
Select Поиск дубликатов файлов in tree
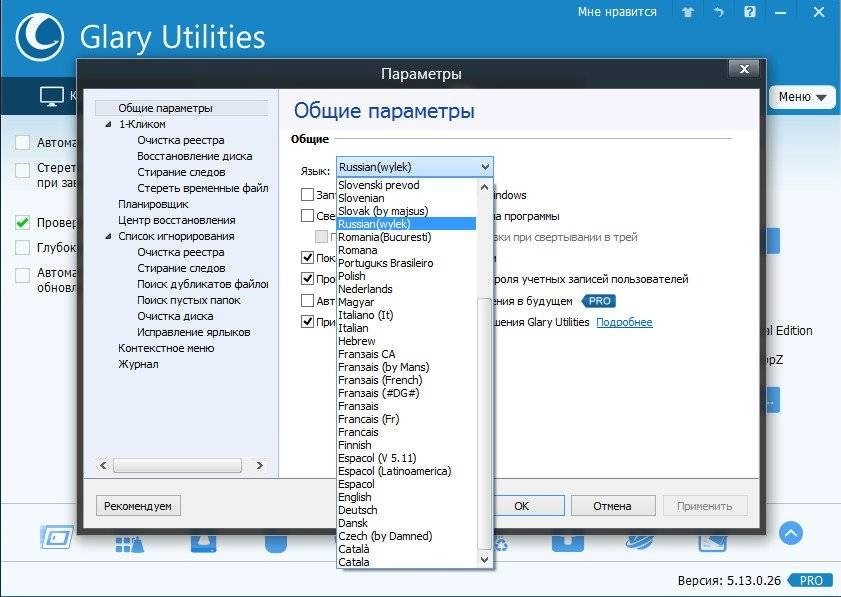coord(203,284)
